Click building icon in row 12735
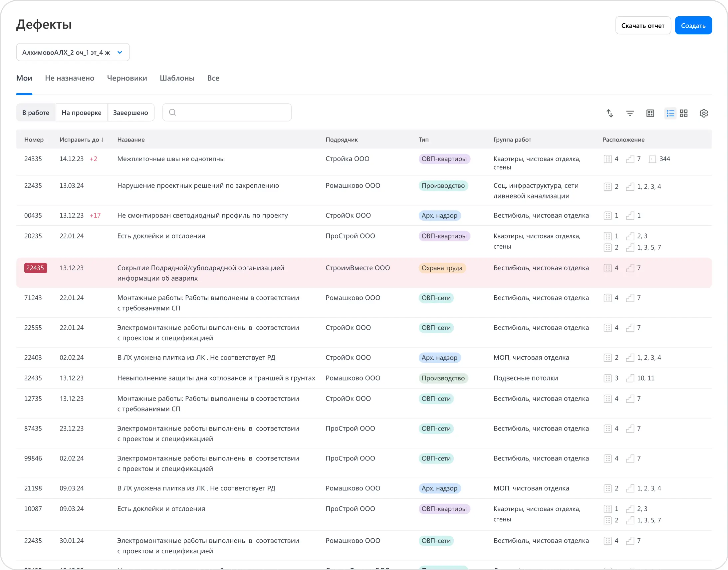The width and height of the screenshot is (728, 570). (607, 399)
